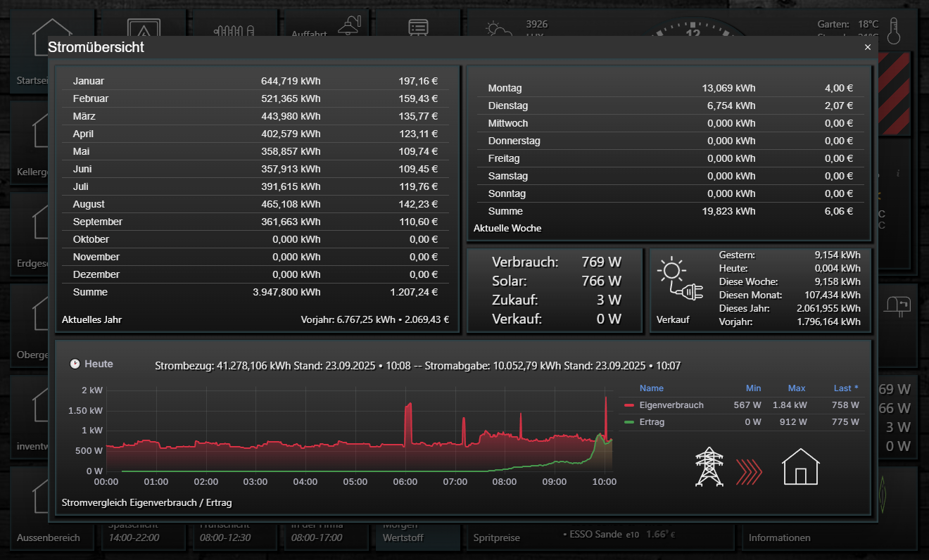Click the sun and cloud weather icon

tap(500, 31)
